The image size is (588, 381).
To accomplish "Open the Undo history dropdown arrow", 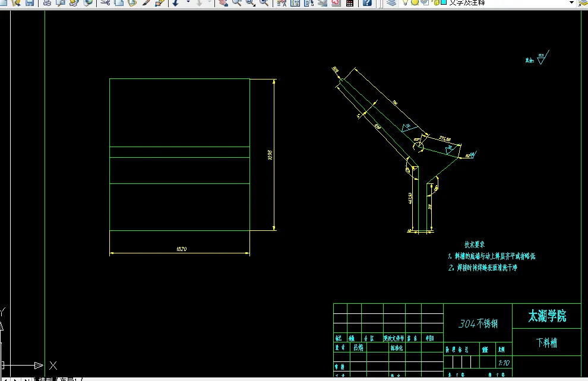I will coord(188,2).
